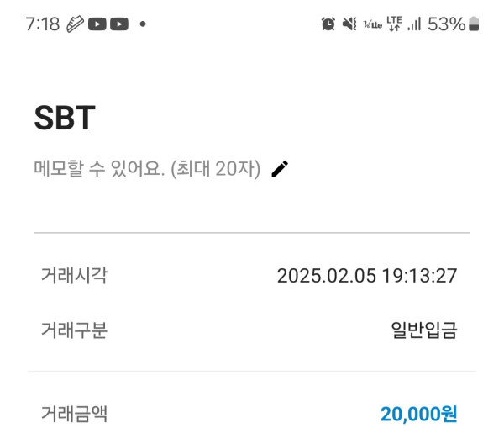Tap the muted sound status icon
Image resolution: width=504 pixels, height=444 pixels.
click(x=349, y=24)
